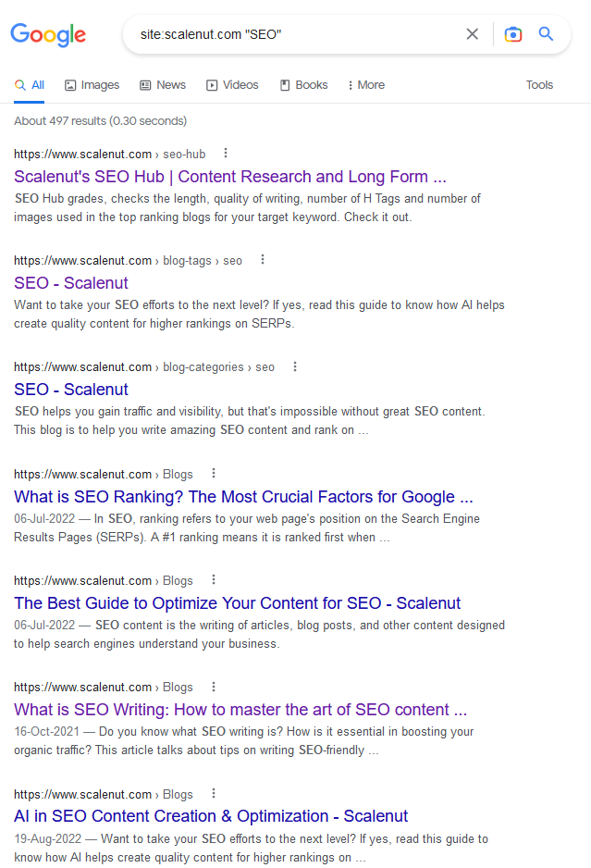The image size is (591, 868).
Task: Open three-dot menu for blog-categories result
Action: [x=295, y=366]
